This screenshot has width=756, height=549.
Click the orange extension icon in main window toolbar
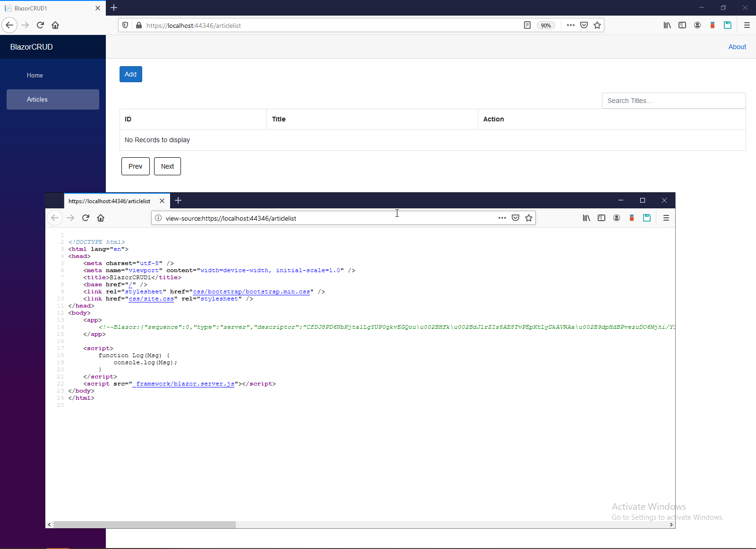pos(713,25)
